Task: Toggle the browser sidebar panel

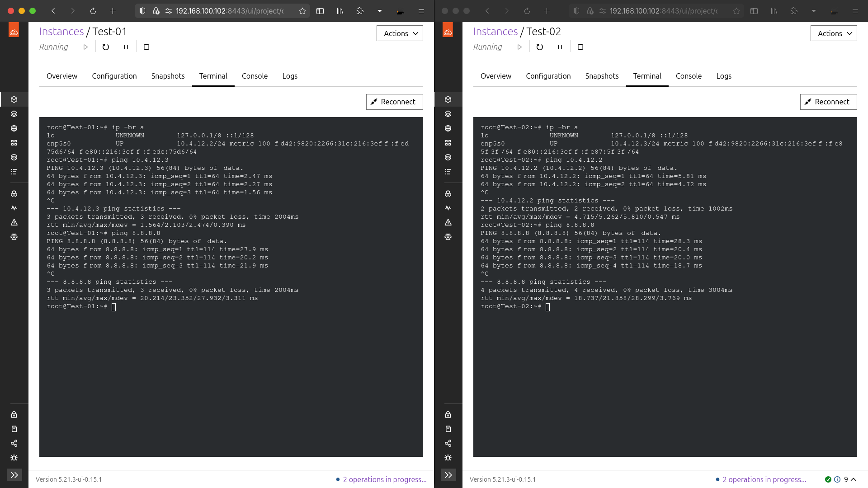Action: tap(321, 11)
